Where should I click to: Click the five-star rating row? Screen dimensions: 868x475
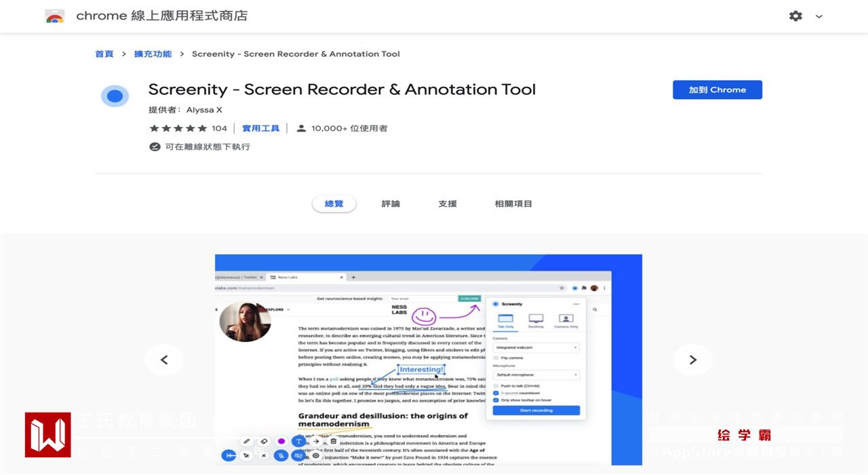pyautogui.click(x=178, y=128)
